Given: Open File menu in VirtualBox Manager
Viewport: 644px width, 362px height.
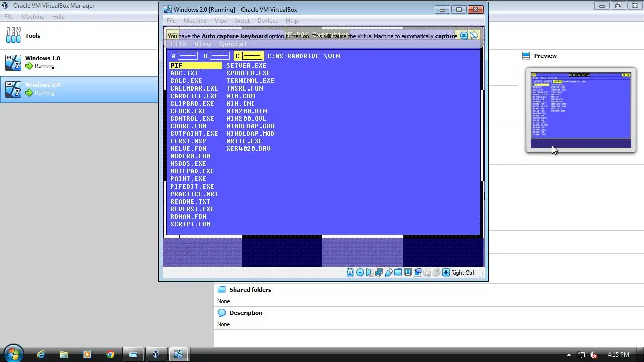Looking at the screenshot, I should tap(9, 17).
